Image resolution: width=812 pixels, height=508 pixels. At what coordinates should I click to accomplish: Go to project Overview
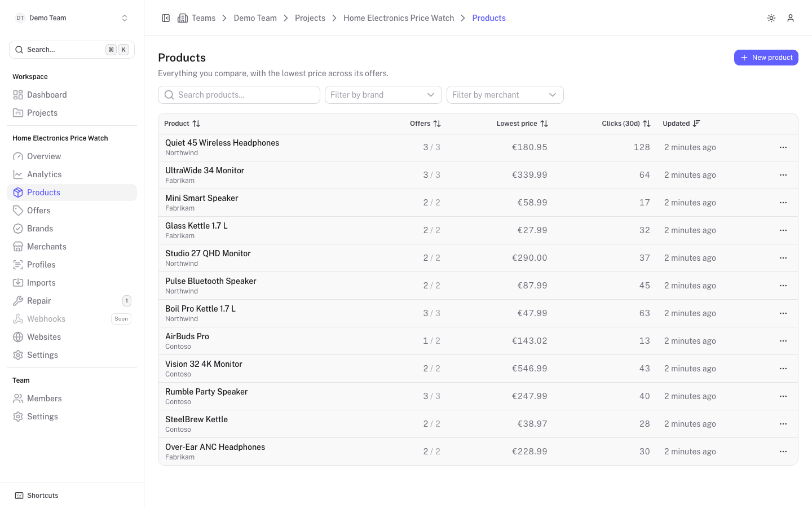click(72, 156)
